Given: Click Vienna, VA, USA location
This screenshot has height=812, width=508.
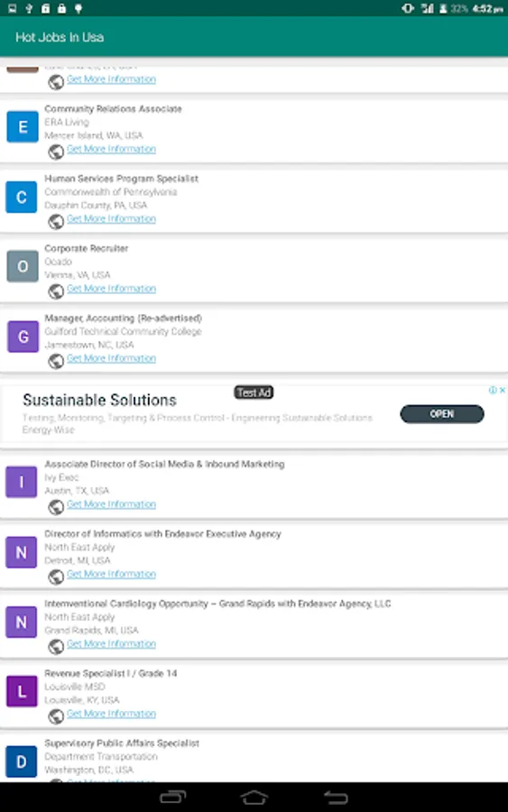Looking at the screenshot, I should pyautogui.click(x=78, y=275).
